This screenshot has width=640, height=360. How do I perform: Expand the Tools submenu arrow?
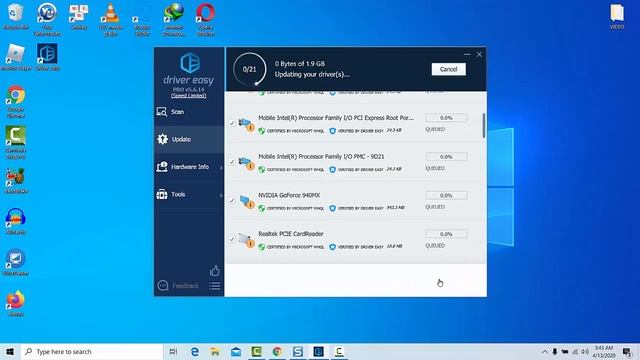(221, 195)
